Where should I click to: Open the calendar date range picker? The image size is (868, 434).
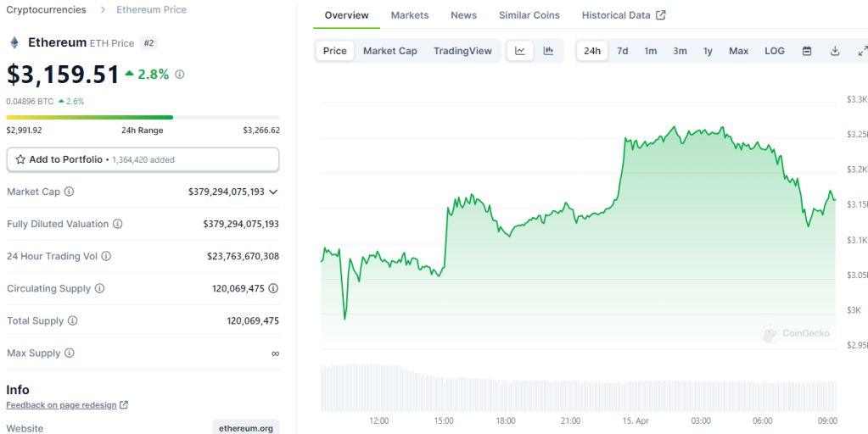tap(807, 51)
